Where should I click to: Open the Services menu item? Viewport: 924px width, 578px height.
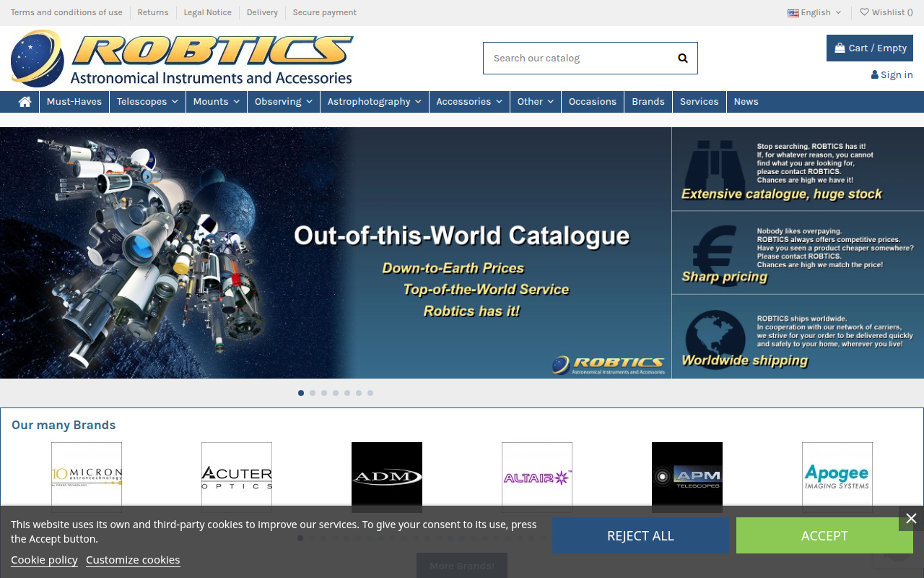699,102
